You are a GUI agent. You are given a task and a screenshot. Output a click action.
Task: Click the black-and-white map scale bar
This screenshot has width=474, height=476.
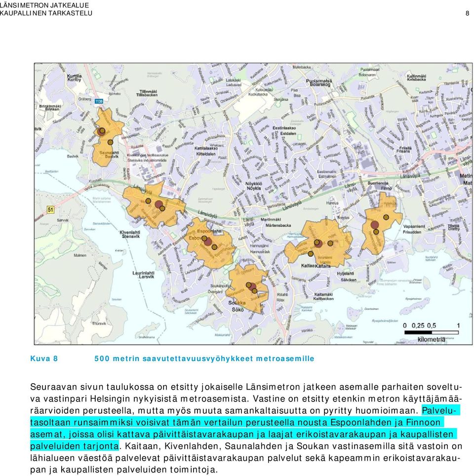pos(432,332)
